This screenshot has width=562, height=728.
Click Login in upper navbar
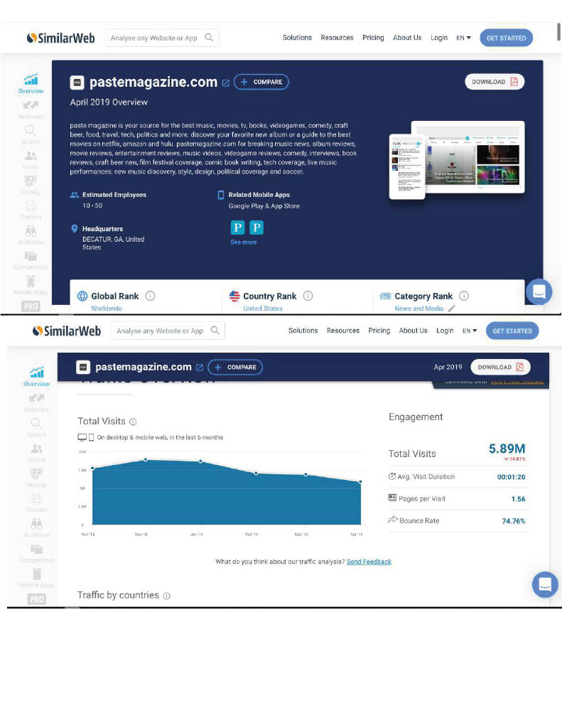point(439,38)
